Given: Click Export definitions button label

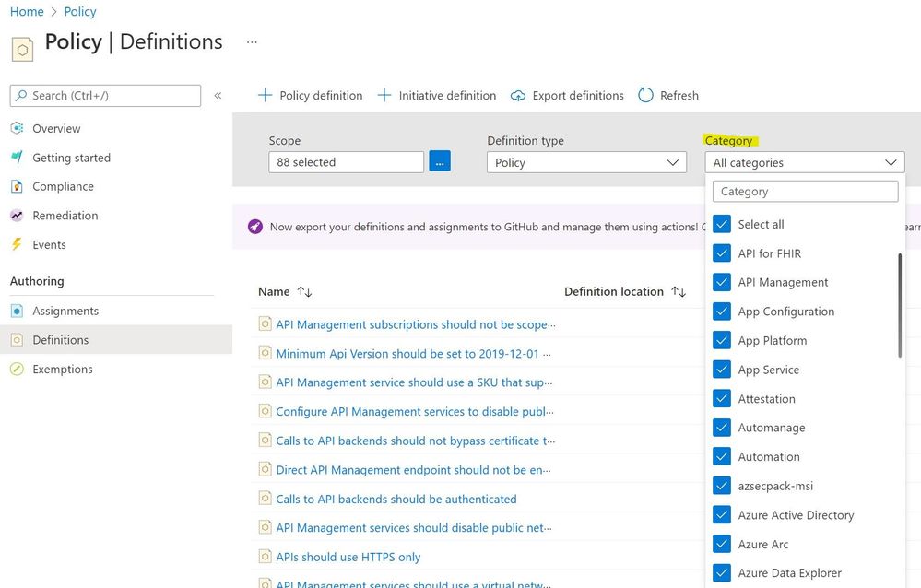Looking at the screenshot, I should (x=578, y=95).
